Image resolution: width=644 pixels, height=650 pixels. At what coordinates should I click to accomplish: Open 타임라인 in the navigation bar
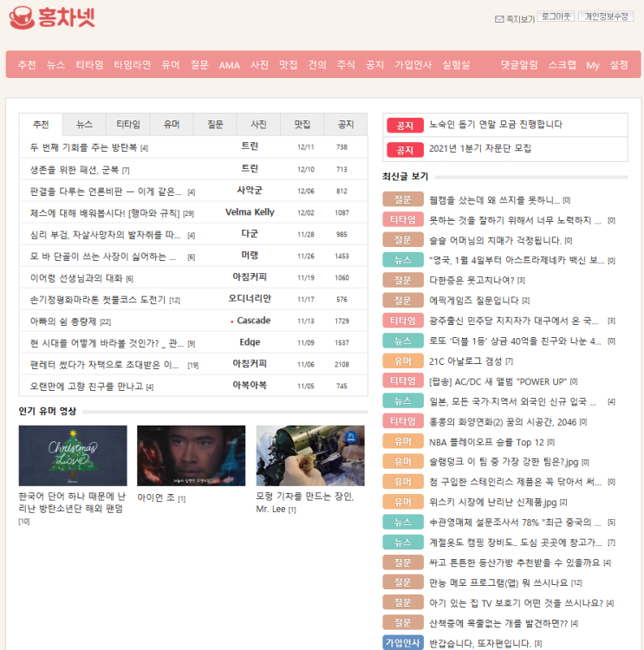coord(132,65)
